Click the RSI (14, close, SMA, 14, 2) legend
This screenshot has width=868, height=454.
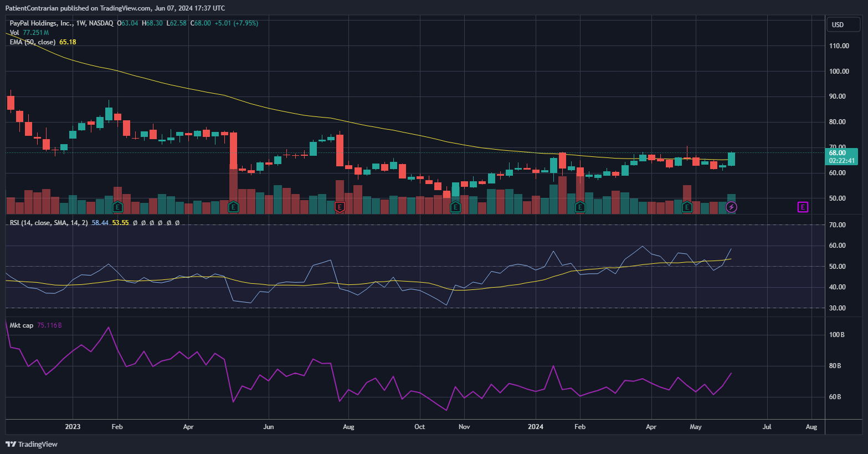click(x=49, y=223)
